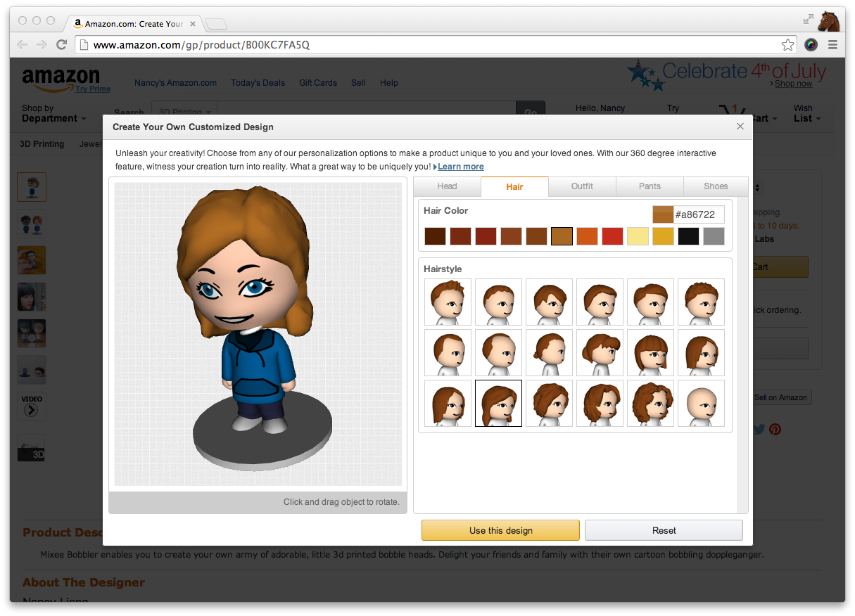Choose the curly long hairstyle thumbnail
Image resolution: width=855 pixels, height=616 pixels.
click(x=650, y=404)
